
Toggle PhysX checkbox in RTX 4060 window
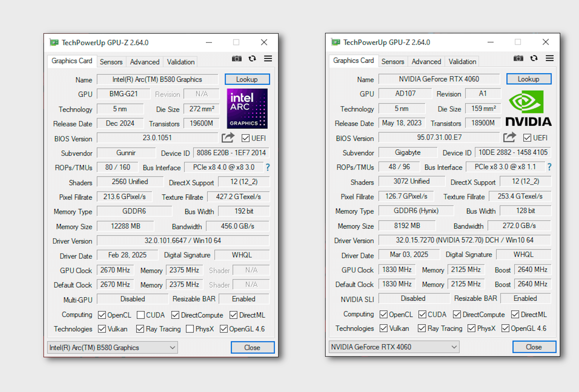click(471, 328)
